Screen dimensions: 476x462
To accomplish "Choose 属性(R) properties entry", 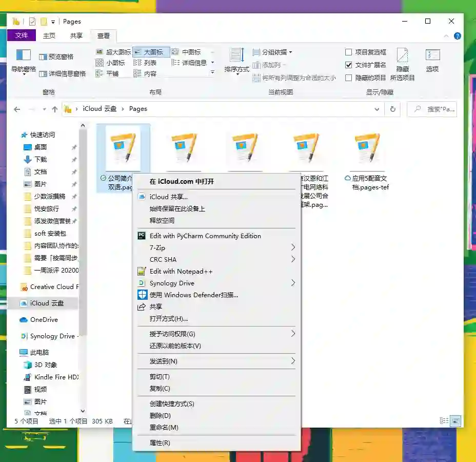I will pos(216,443).
